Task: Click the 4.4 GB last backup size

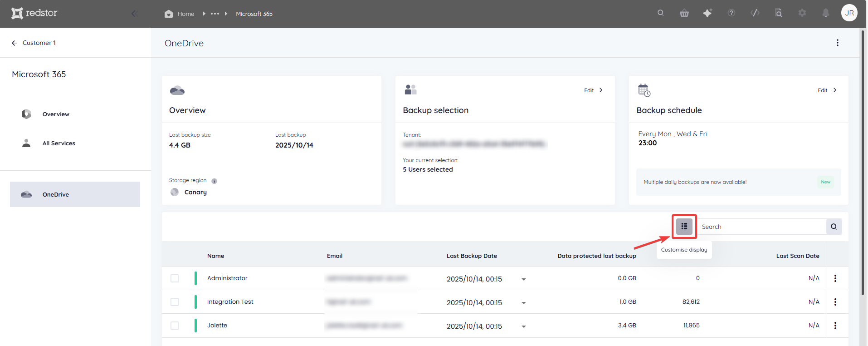Action: (180, 145)
